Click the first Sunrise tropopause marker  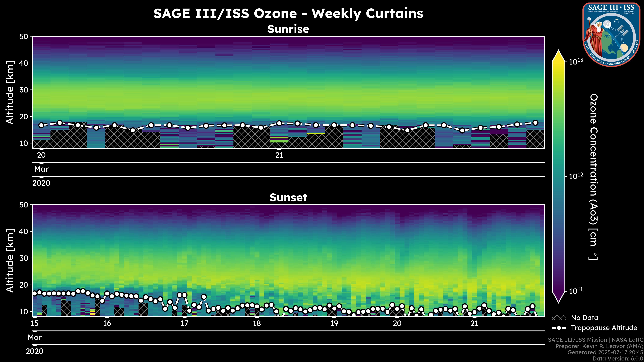coord(41,125)
